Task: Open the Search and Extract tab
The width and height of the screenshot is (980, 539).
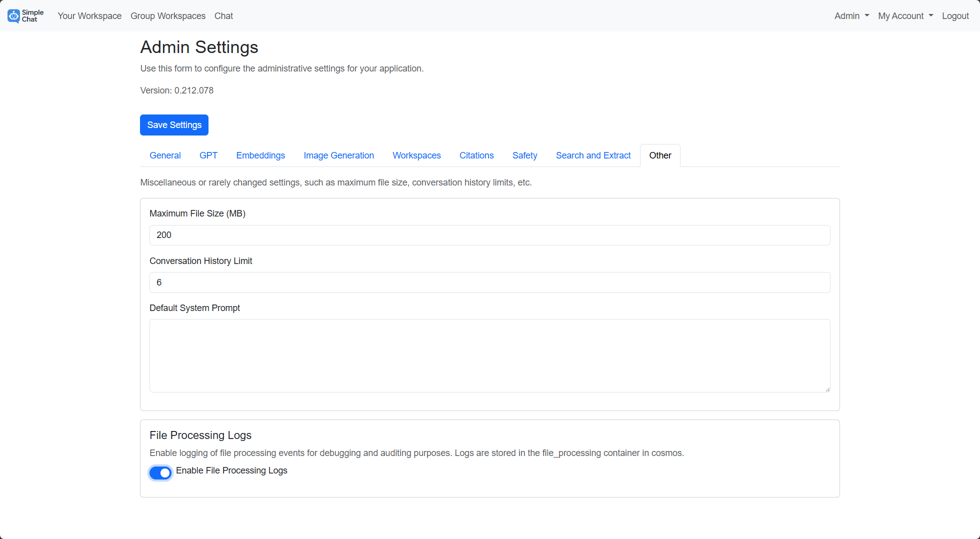Action: pos(593,155)
